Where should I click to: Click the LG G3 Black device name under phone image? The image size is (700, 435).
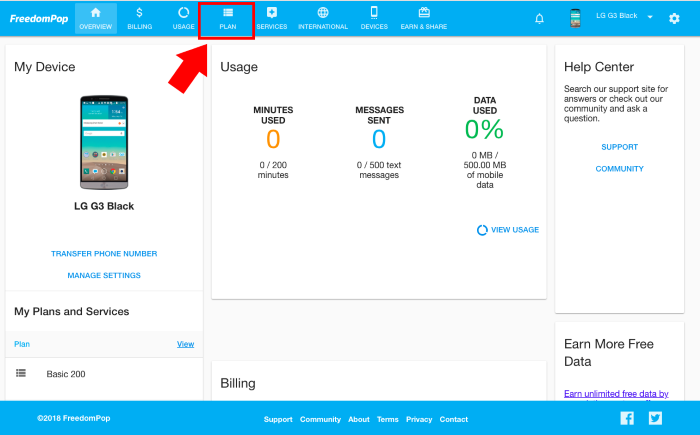click(x=104, y=206)
